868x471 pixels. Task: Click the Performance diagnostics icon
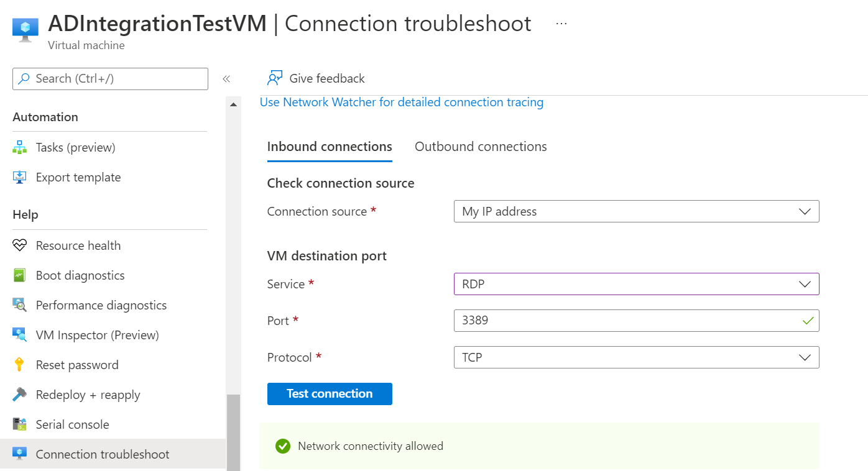20,305
